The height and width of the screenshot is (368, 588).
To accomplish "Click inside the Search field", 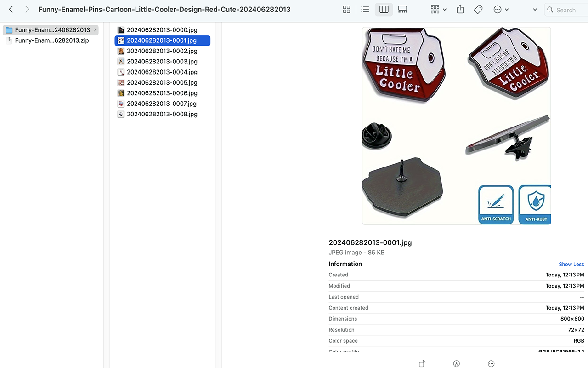I will click(x=565, y=10).
